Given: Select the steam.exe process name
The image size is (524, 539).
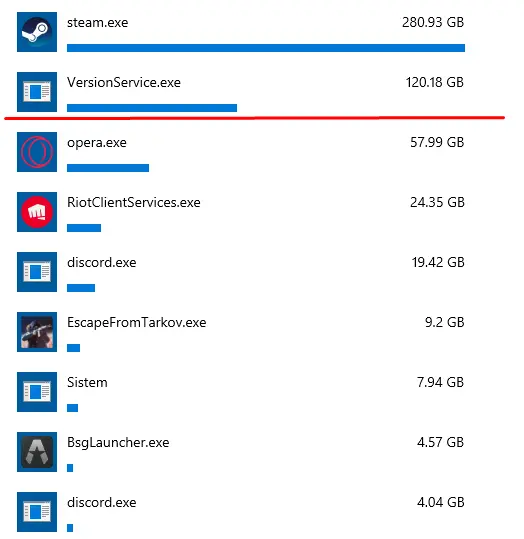Looking at the screenshot, I should coord(98,23).
